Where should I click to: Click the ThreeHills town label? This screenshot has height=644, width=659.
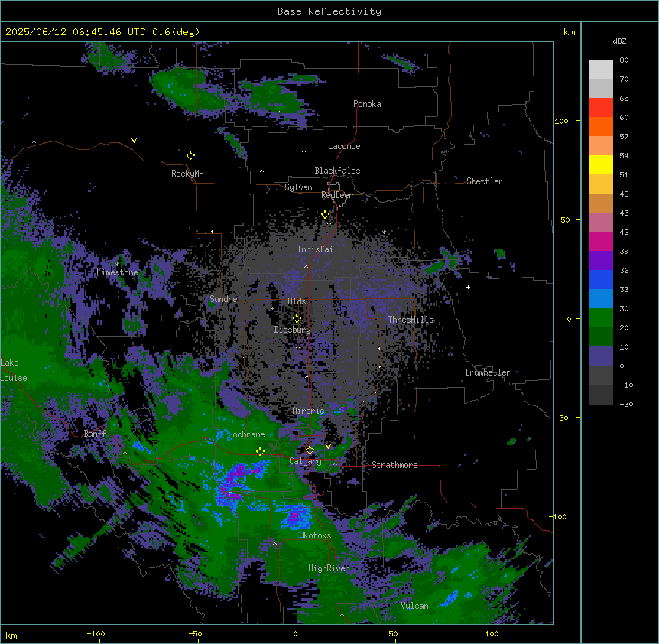(411, 320)
